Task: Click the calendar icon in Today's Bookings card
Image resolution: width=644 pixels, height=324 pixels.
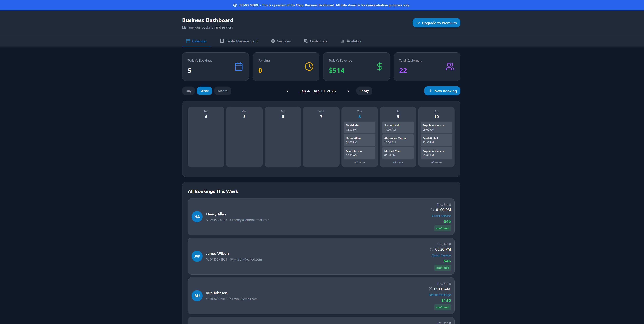Action: click(239, 67)
